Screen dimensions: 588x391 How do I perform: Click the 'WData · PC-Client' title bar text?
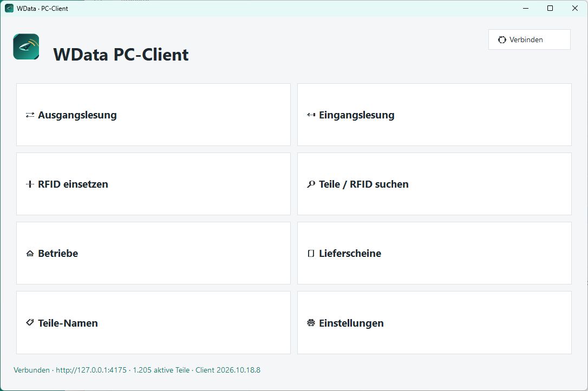[42, 8]
